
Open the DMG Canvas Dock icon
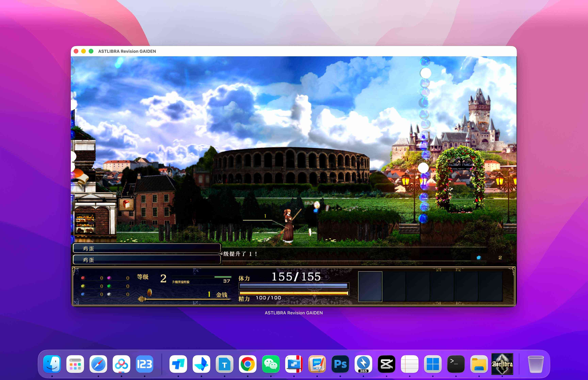(x=317, y=364)
